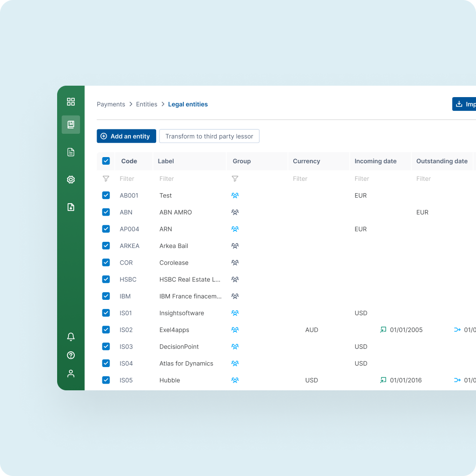Uncheck the IS05 row checkbox

point(106,380)
